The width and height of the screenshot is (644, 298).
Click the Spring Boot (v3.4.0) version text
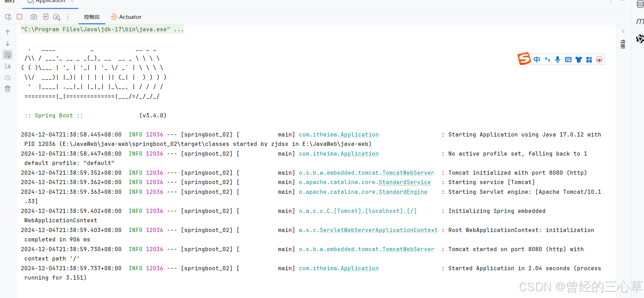tap(153, 116)
